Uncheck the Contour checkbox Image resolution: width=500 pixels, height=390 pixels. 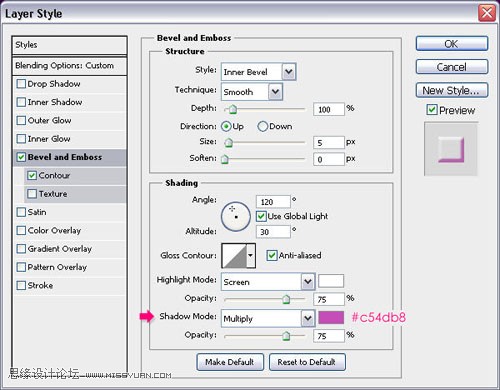32,175
